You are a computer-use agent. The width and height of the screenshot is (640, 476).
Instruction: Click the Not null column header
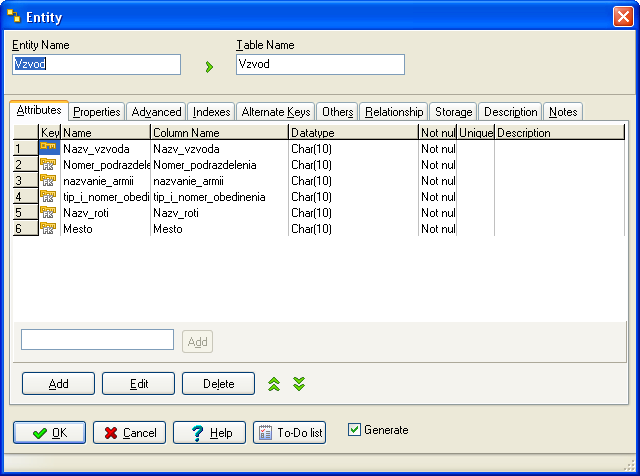(438, 133)
